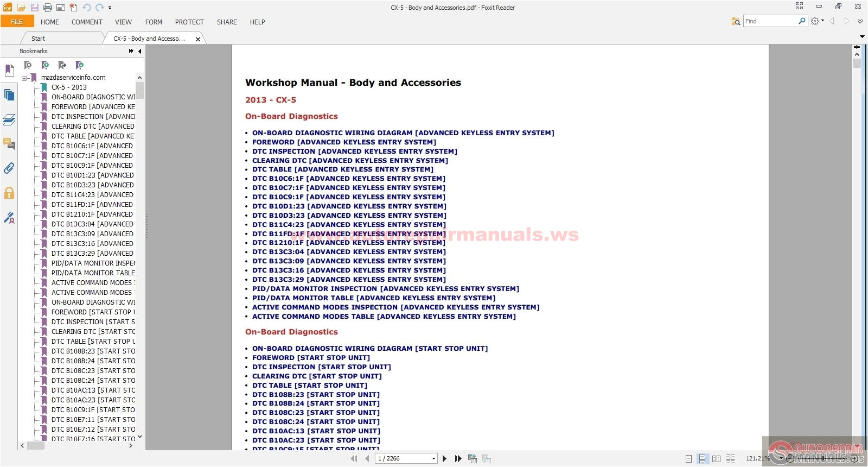Screen dimensions: 868x467
Task: Open link 'DTC TABLE [ADVANCED KEYLESS ENTRY SYSTEM]'
Action: (x=343, y=169)
